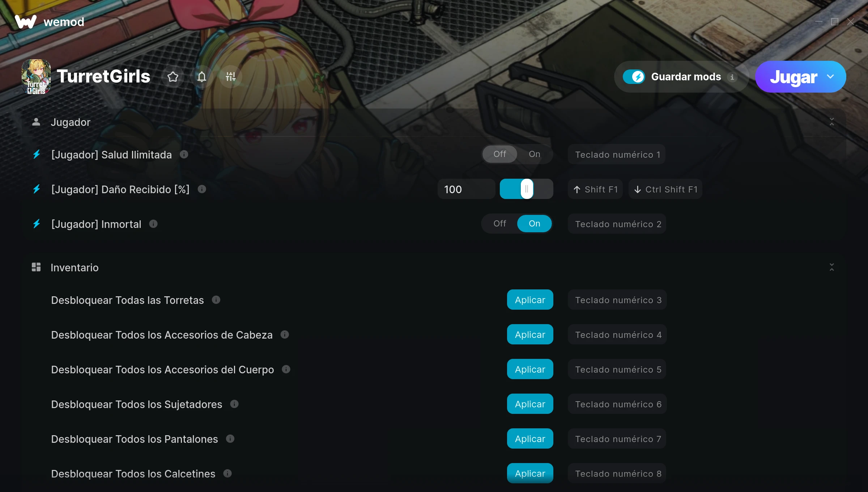The width and height of the screenshot is (868, 492).
Task: Show info for Daño Recibido
Action: (202, 189)
